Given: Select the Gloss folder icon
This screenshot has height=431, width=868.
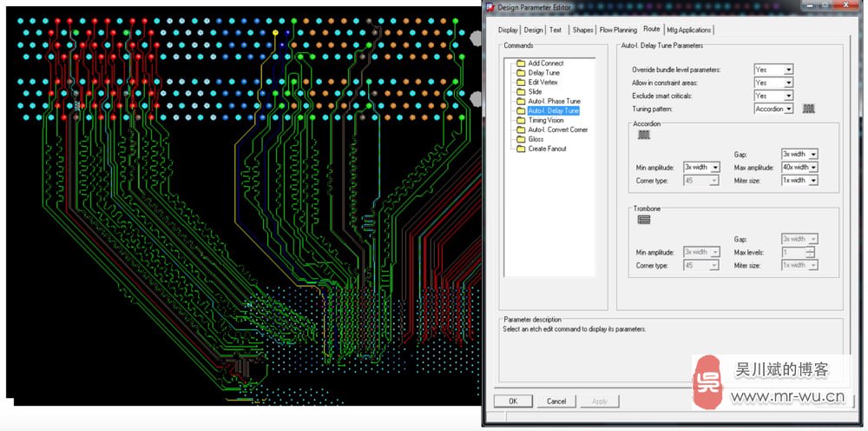Looking at the screenshot, I should 521,139.
